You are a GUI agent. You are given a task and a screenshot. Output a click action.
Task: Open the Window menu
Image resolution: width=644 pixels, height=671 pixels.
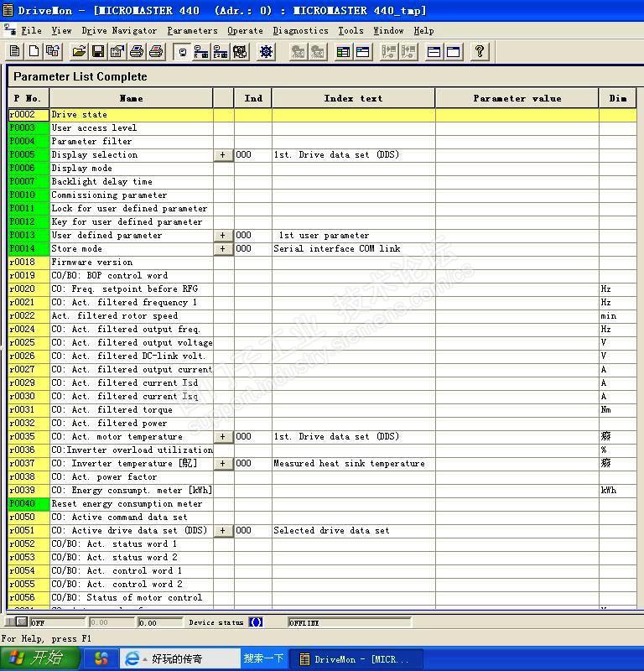(x=388, y=30)
